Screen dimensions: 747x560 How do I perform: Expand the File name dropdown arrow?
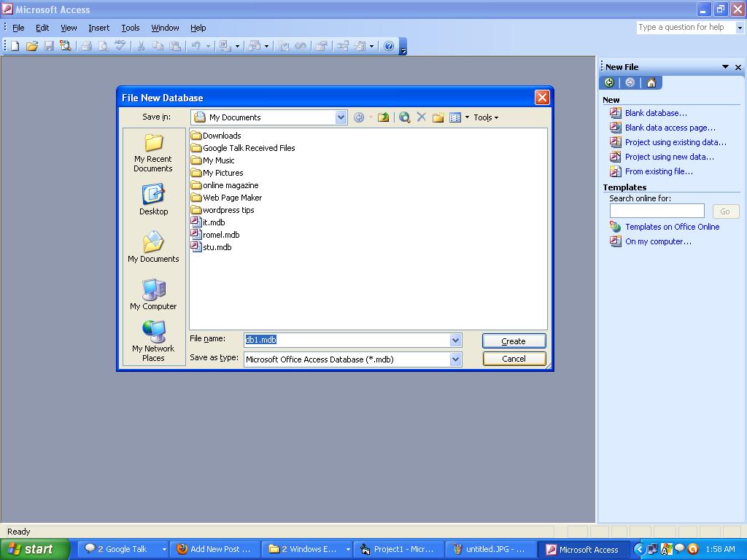point(455,340)
